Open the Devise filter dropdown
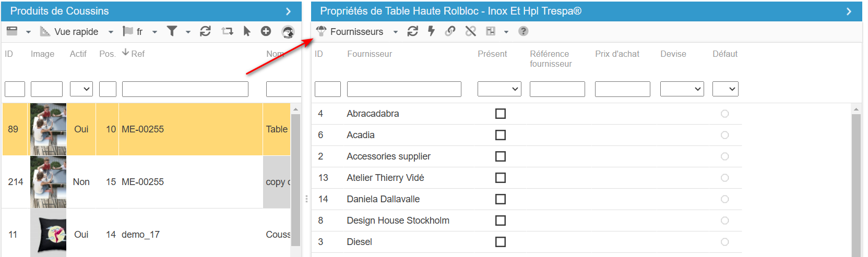The image size is (868, 257). point(682,89)
